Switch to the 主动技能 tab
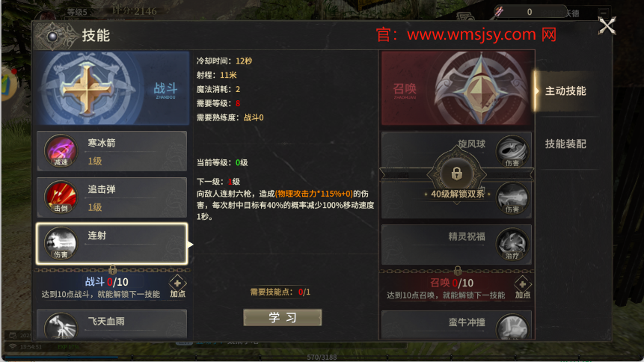 pos(565,90)
